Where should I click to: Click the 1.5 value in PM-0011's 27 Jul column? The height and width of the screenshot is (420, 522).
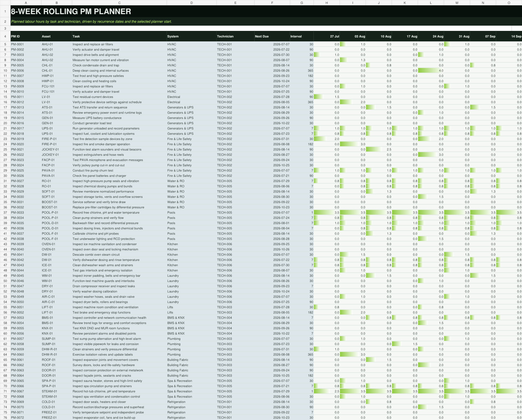point(327,97)
